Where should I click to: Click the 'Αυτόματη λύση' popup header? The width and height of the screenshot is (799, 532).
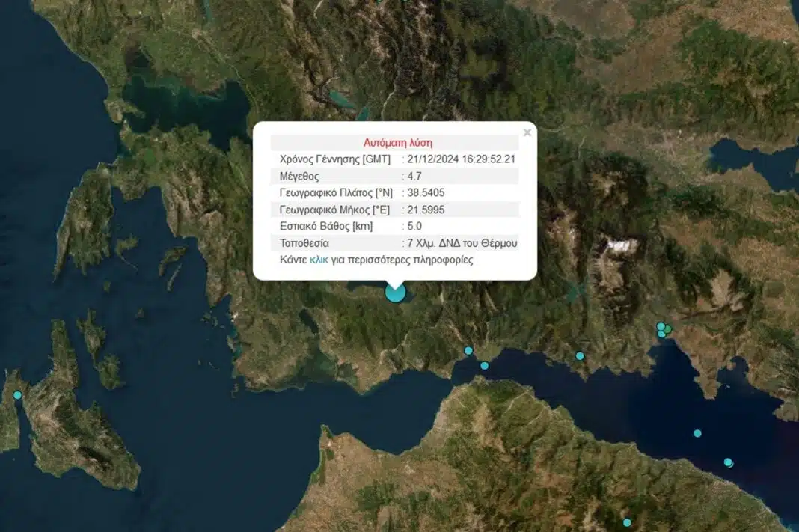[x=397, y=142]
